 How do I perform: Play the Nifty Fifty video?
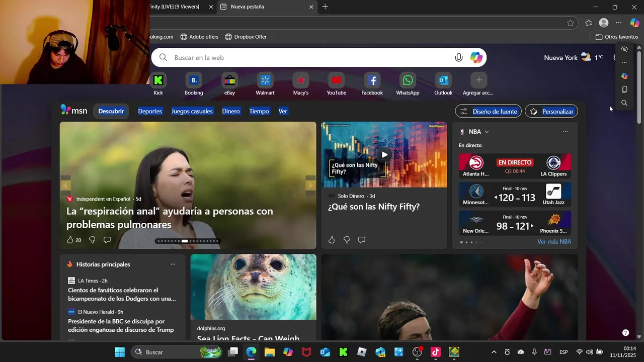pos(384,154)
